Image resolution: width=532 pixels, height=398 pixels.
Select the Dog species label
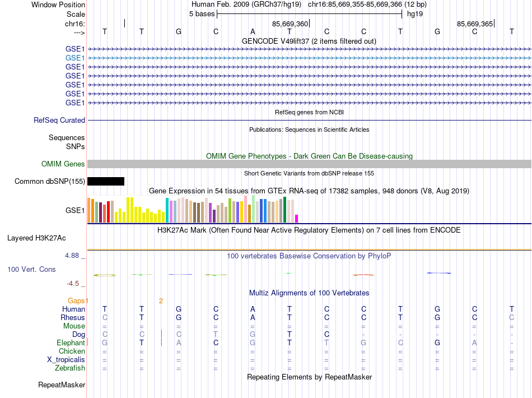pos(79,335)
